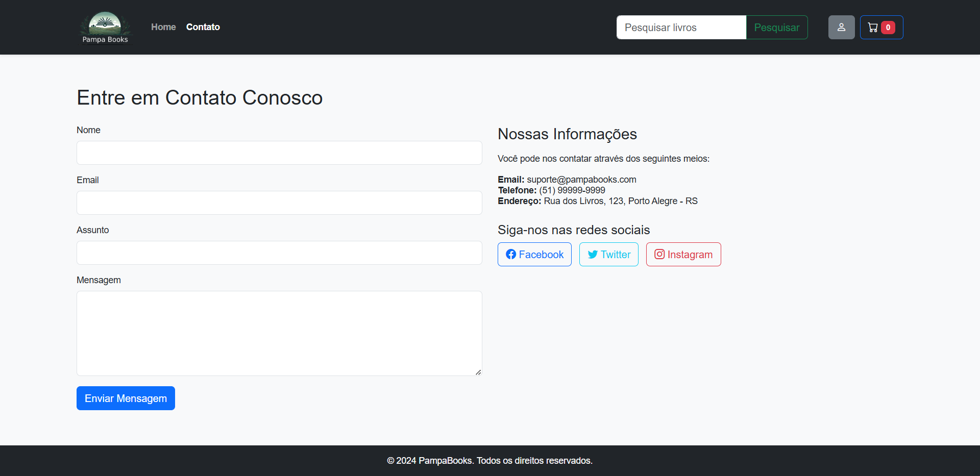Image resolution: width=980 pixels, height=476 pixels.
Task: Click the Instagram camera icon
Action: 659,254
